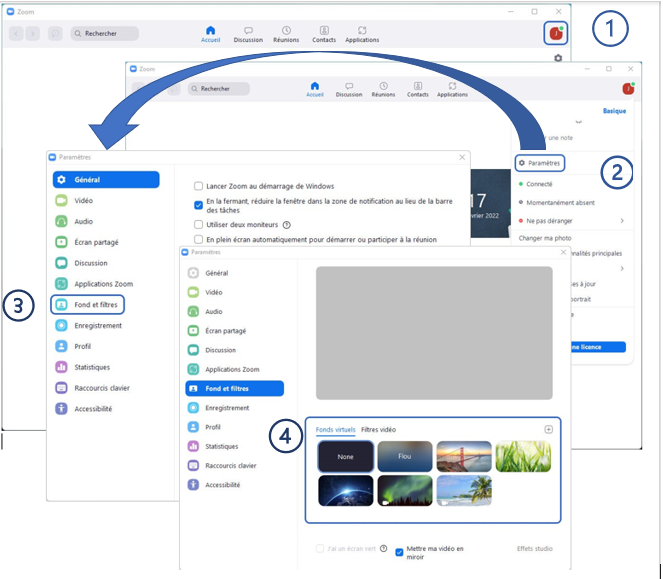Open Applications icon in the second Zoom window
The width and height of the screenshot is (663, 579).
point(452,86)
